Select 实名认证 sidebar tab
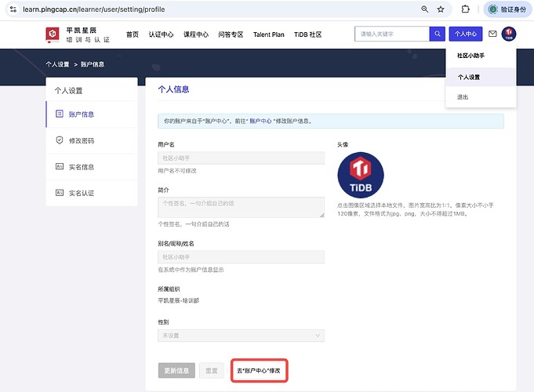The height and width of the screenshot is (392, 534). [92, 193]
